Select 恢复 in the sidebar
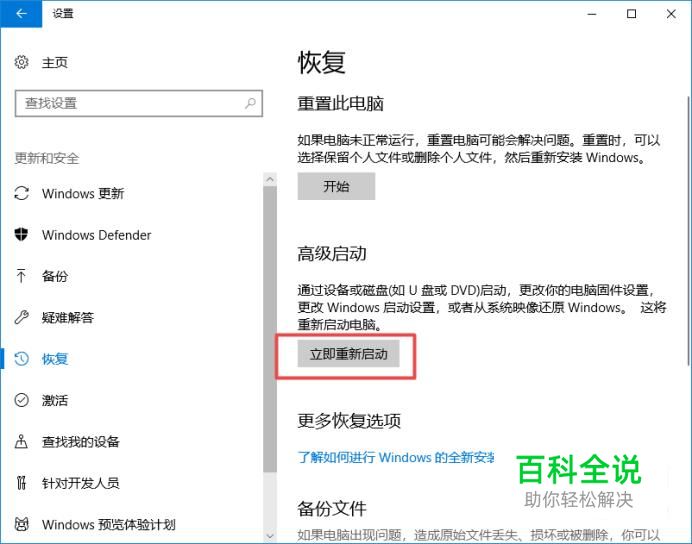 [x=54, y=359]
